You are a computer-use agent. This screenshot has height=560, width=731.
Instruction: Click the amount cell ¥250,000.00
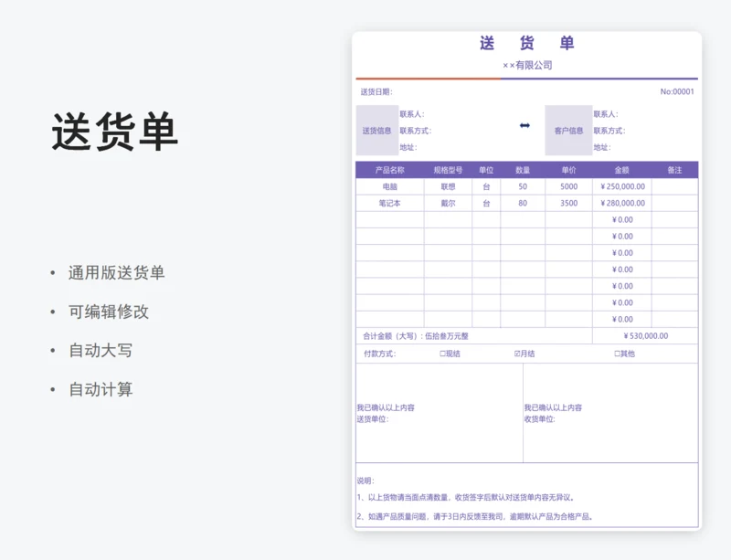point(622,186)
